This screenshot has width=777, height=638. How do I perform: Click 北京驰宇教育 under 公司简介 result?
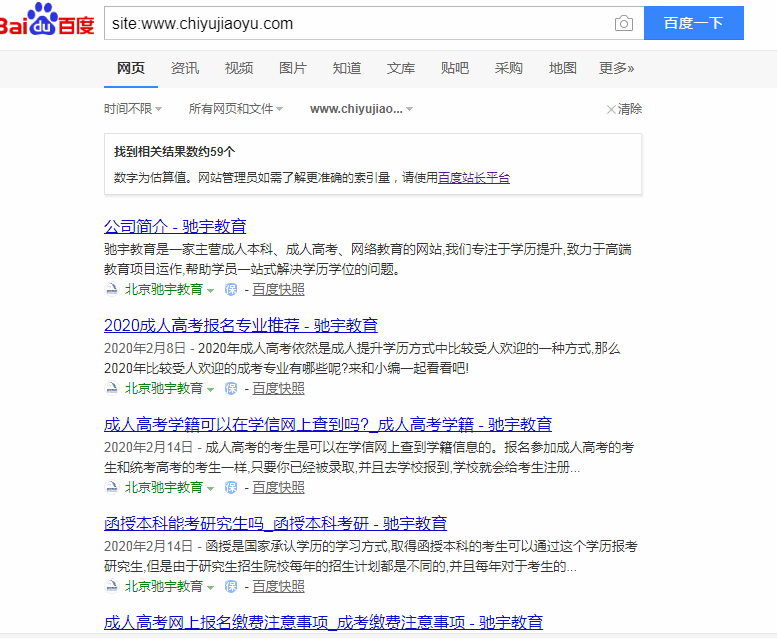pos(164,290)
